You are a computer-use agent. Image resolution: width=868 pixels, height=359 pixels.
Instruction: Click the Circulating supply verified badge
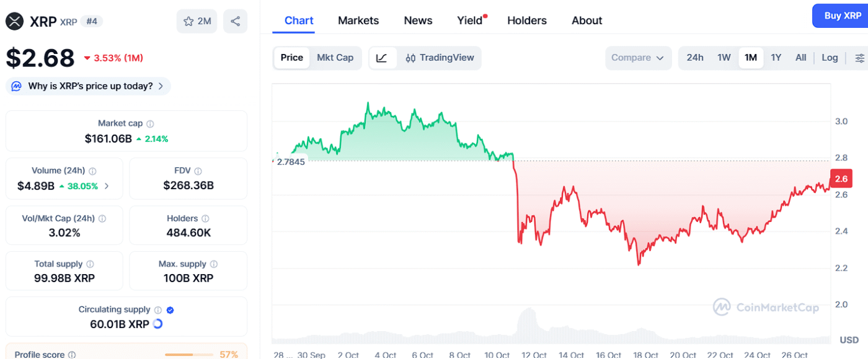pyautogui.click(x=170, y=310)
